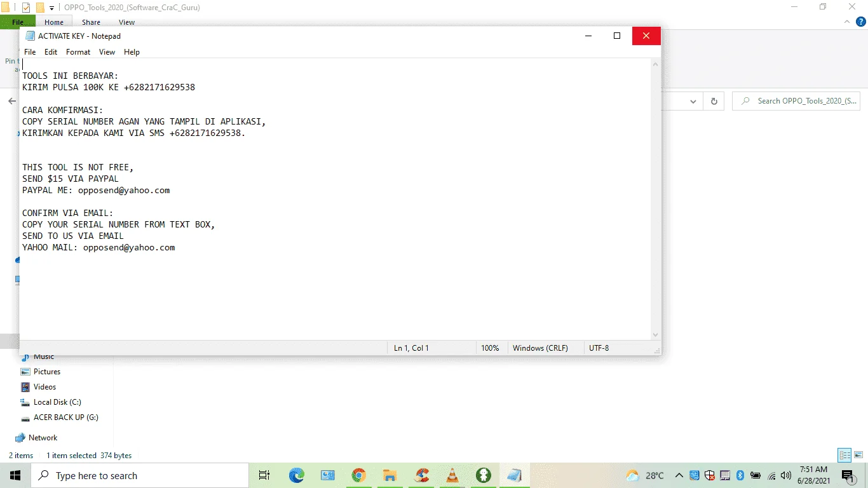The width and height of the screenshot is (868, 488).
Task: Open the notification center icon
Action: click(847, 475)
